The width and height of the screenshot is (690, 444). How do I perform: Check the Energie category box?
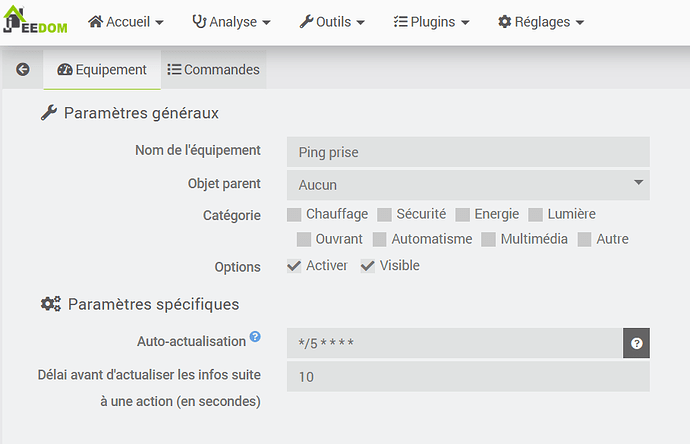[462, 214]
